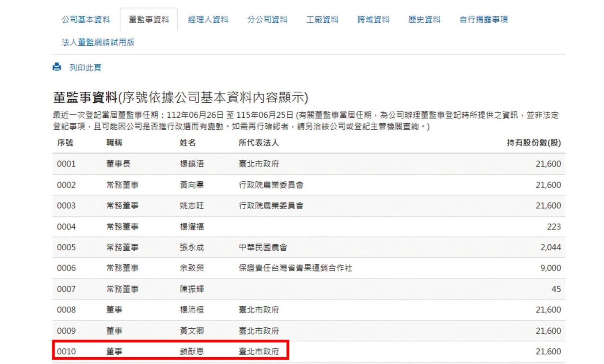Select the name 余致榮
The height and width of the screenshot is (364, 604).
point(192,268)
